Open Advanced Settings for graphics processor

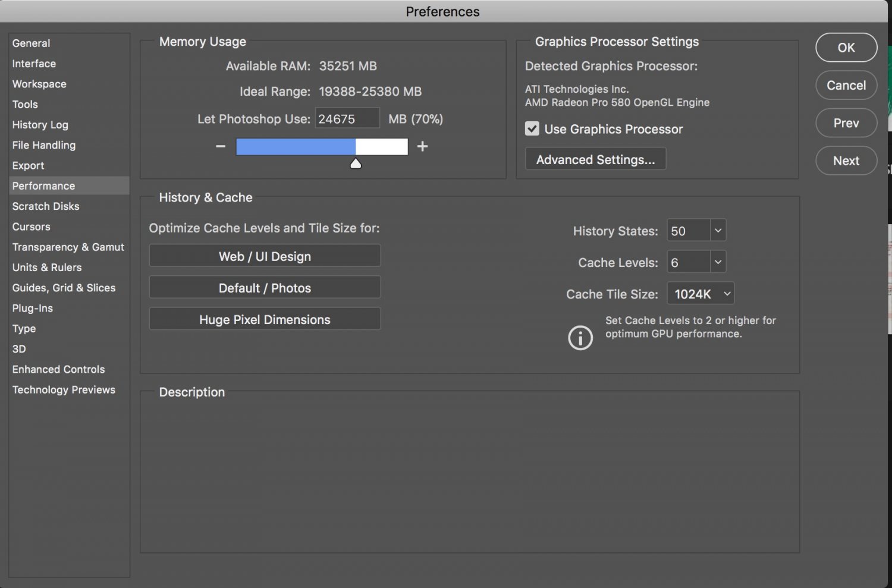pos(595,159)
